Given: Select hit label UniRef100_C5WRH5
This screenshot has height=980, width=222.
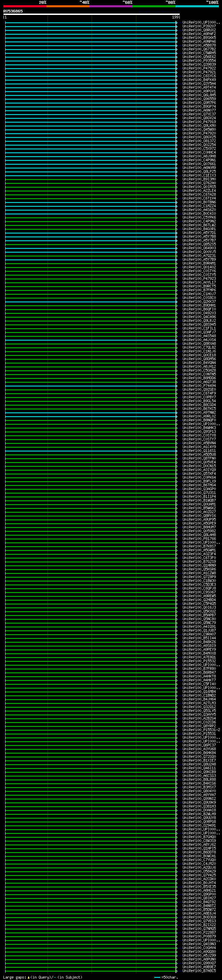Looking at the screenshot, I should 199,53.
